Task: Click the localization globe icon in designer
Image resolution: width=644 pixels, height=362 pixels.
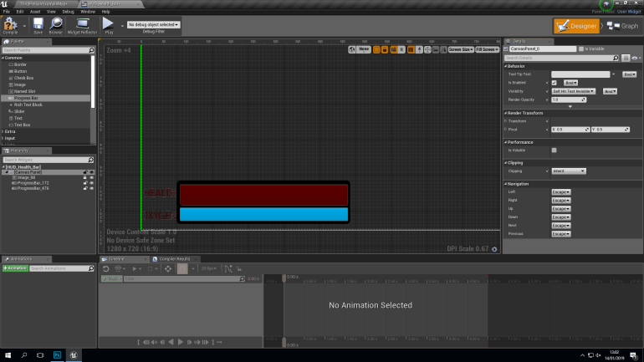Action: tap(352, 49)
